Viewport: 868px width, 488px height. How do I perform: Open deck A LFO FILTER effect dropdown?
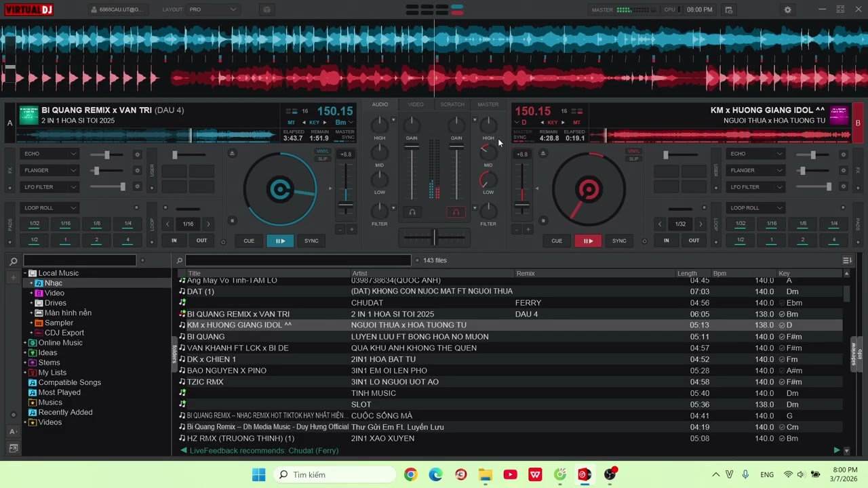tap(50, 187)
